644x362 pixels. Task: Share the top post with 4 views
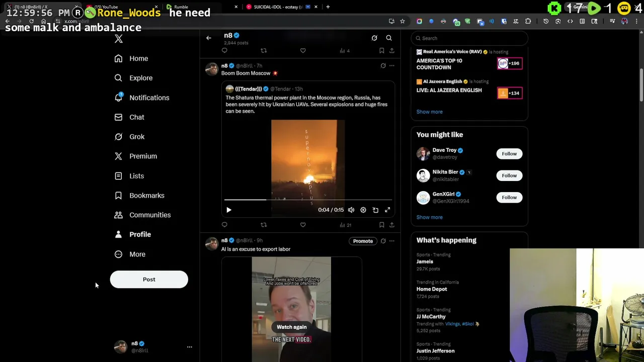coord(392,51)
